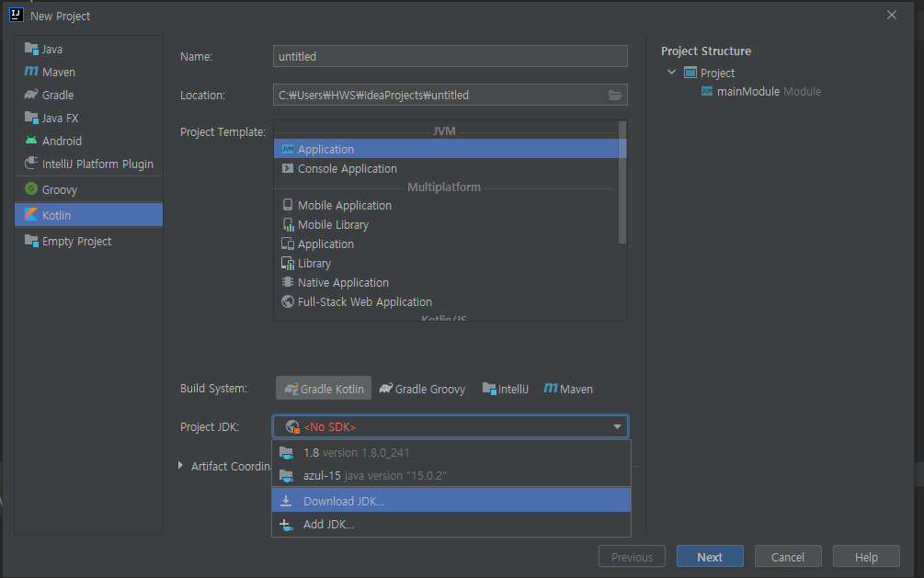Choose Android project type
The height and width of the screenshot is (578, 924).
[x=88, y=141]
